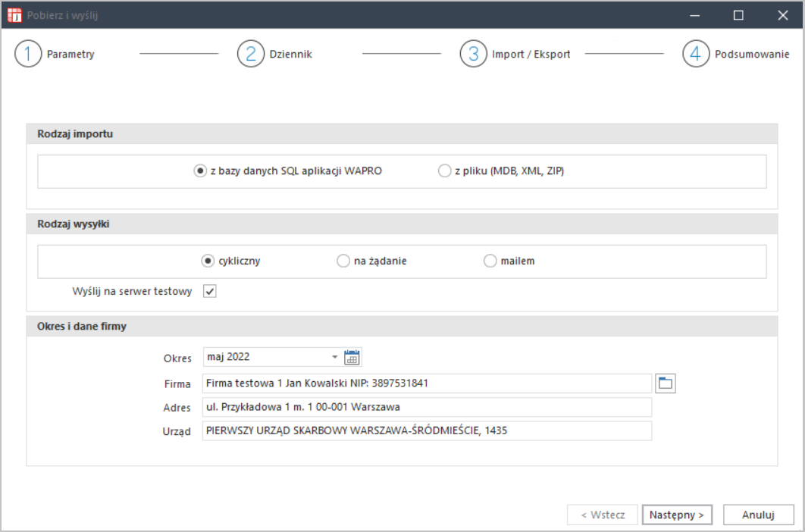Select import from WAPRO SQL database

[200, 171]
